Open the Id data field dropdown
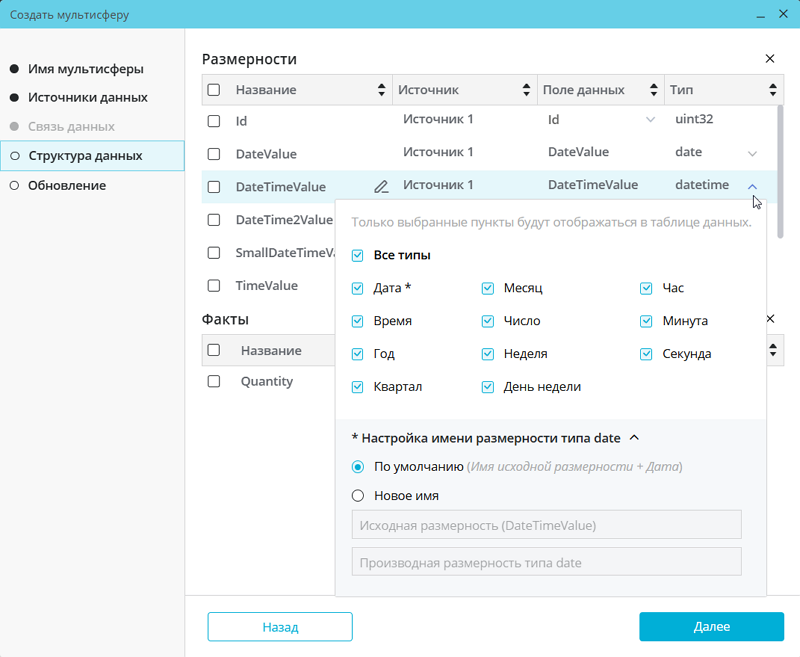Image resolution: width=800 pixels, height=657 pixels. pos(651,120)
